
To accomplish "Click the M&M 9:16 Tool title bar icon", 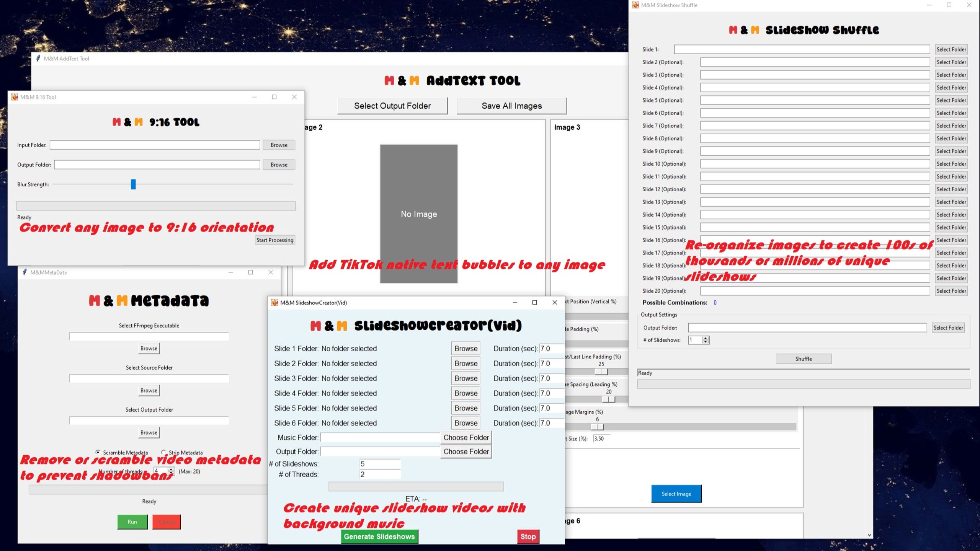I will coord(15,97).
